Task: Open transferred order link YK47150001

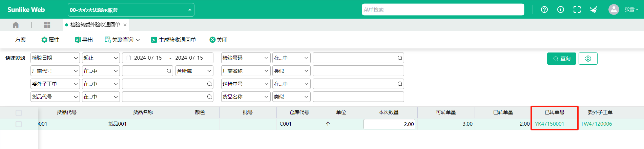Action: [549, 124]
